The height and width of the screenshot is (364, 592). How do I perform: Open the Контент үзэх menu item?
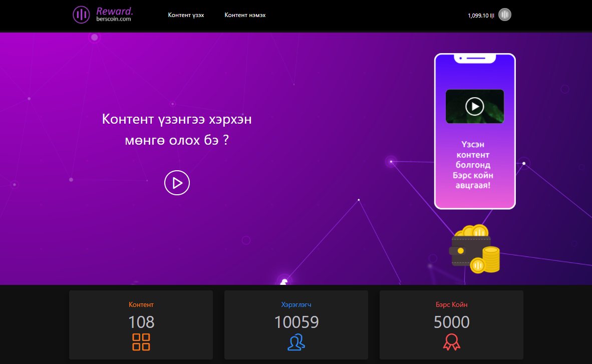tap(186, 15)
